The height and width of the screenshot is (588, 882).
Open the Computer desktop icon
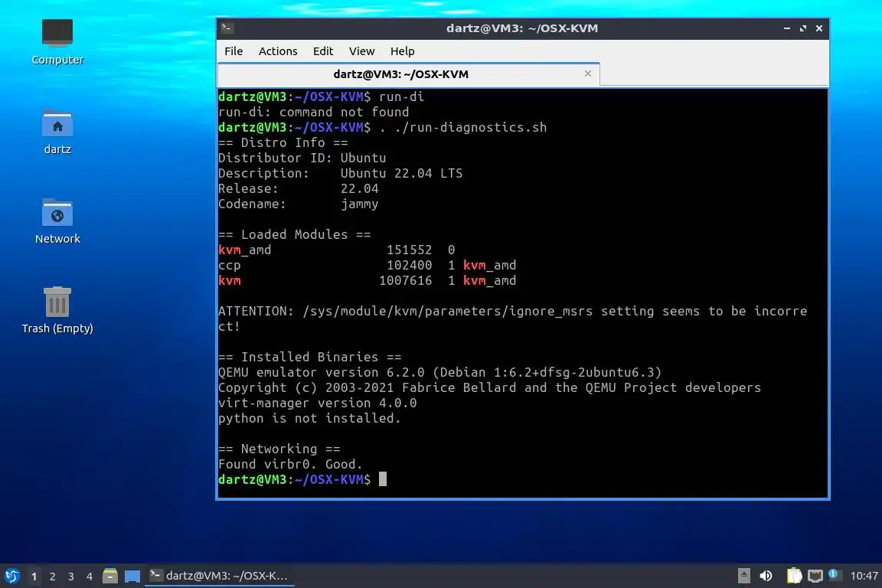57,41
